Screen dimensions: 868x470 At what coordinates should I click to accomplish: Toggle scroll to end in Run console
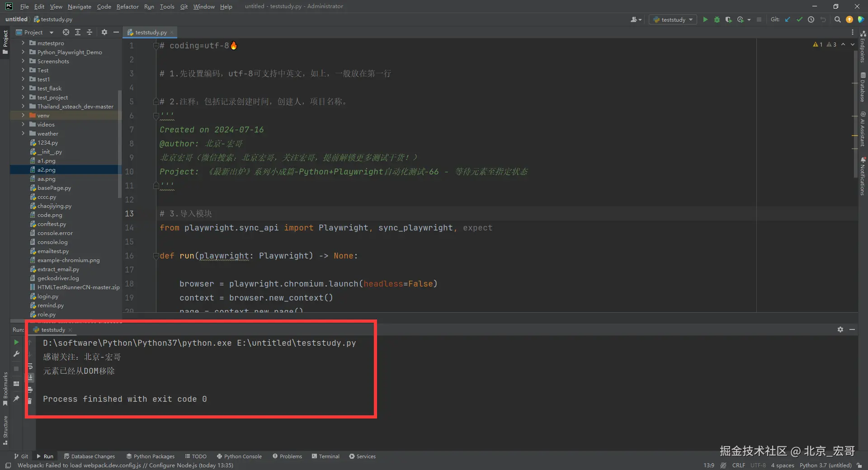[x=30, y=377]
